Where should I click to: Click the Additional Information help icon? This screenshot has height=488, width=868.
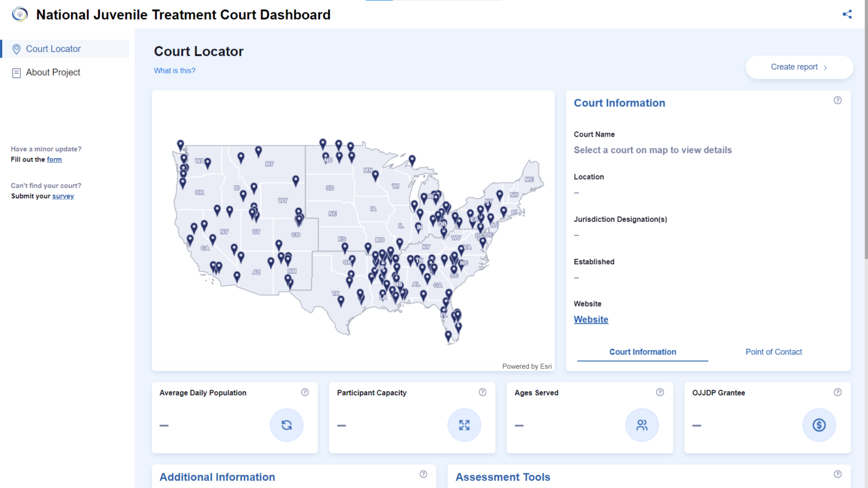pyautogui.click(x=423, y=474)
